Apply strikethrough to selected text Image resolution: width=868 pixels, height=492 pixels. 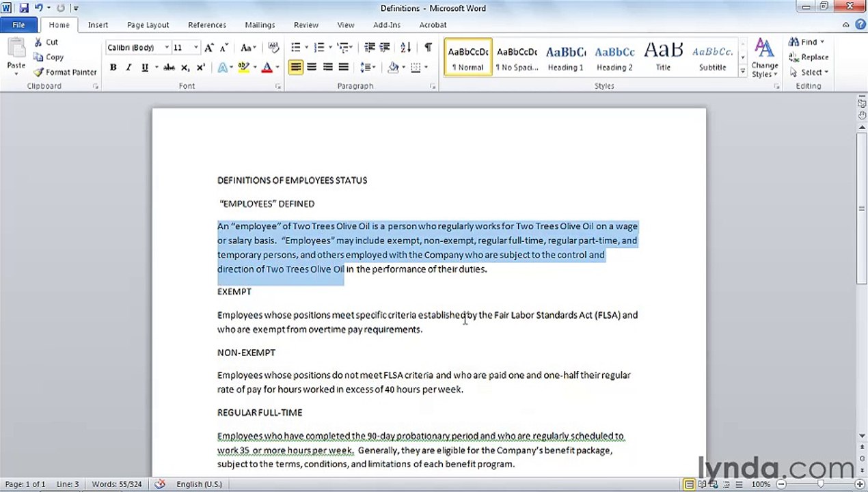click(169, 68)
